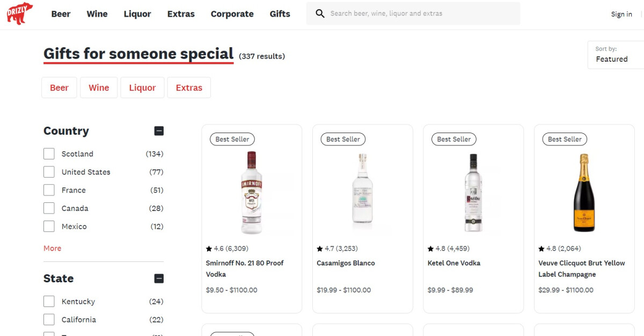Open the Sort by Featured dropdown

pos(616,55)
